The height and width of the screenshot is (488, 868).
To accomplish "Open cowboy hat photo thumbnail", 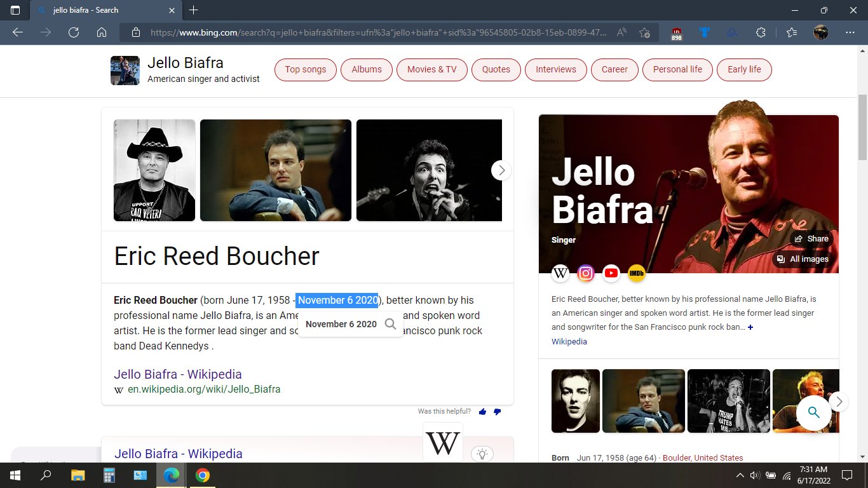I will coord(154,170).
